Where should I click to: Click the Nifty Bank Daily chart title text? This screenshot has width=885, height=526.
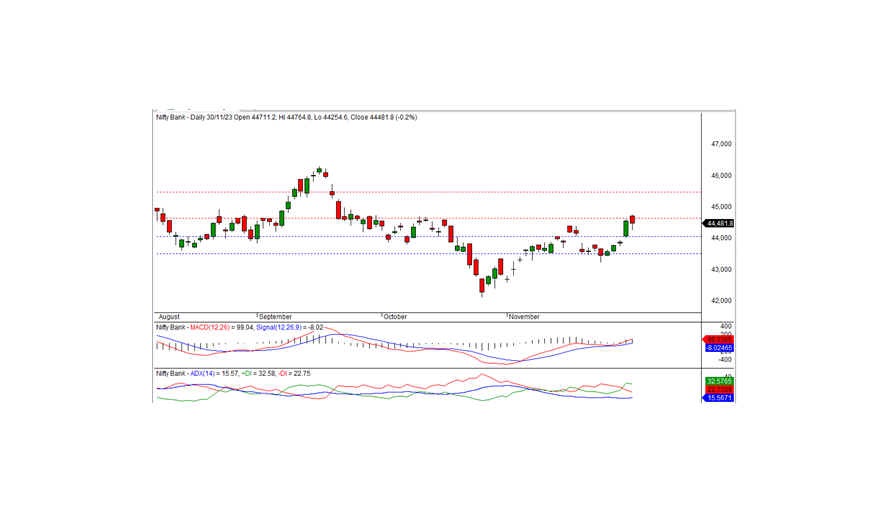(x=286, y=117)
